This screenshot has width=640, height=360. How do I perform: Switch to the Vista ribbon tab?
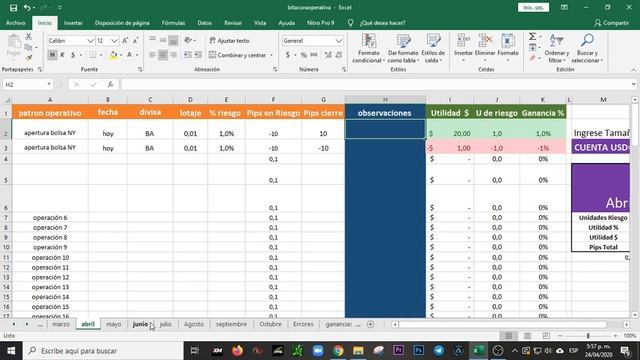[x=260, y=23]
